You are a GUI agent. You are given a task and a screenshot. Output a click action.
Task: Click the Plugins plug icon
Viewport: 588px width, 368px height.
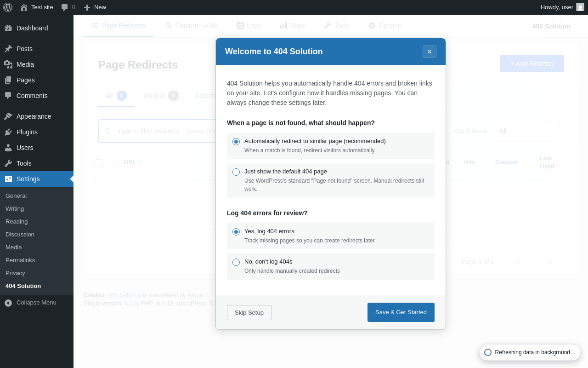click(x=8, y=132)
